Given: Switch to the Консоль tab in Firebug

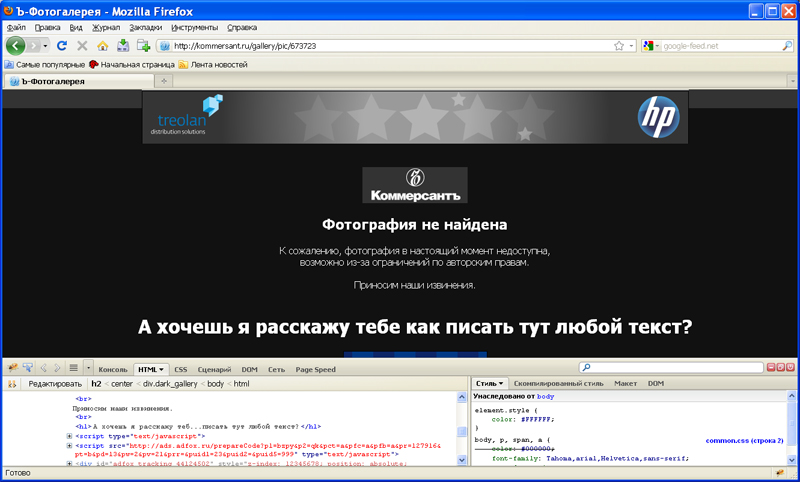Looking at the screenshot, I should [x=112, y=369].
